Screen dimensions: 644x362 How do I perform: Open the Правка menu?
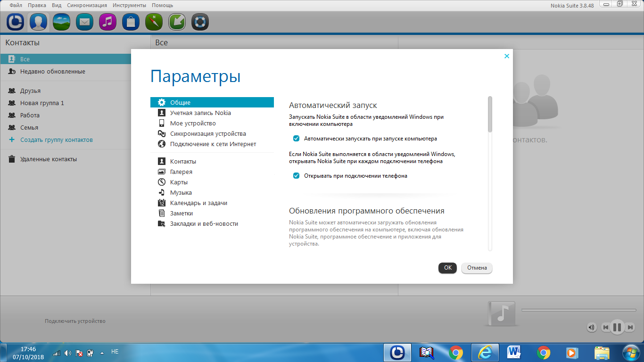(37, 5)
